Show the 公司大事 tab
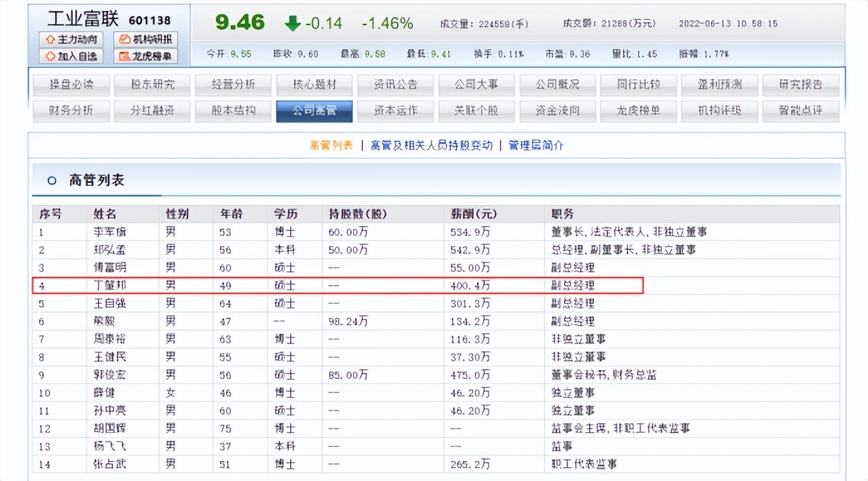This screenshot has height=481, width=868. (477, 84)
